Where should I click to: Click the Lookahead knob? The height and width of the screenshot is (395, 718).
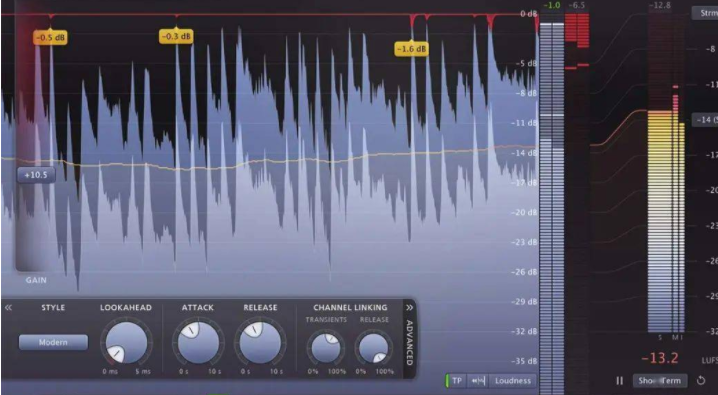point(126,343)
